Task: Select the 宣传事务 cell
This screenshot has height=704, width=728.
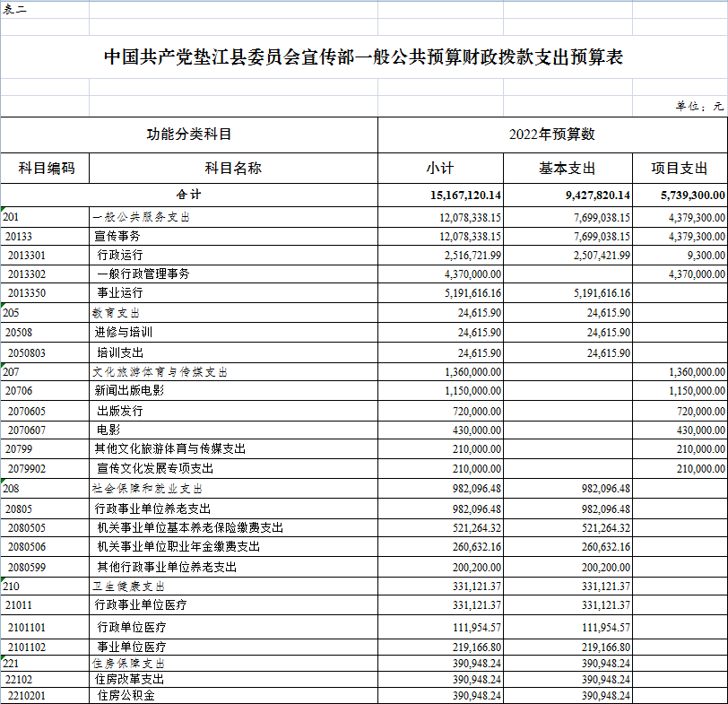Action: pos(233,237)
